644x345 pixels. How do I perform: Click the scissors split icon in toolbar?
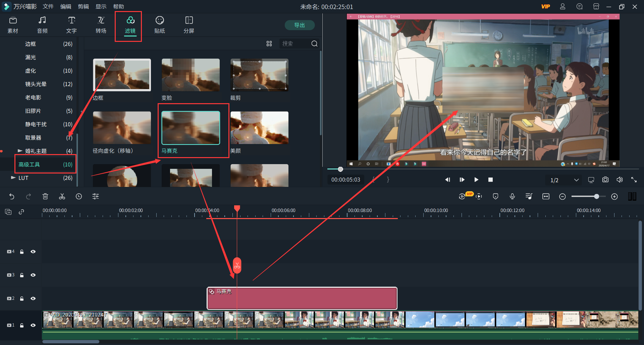coord(62,197)
